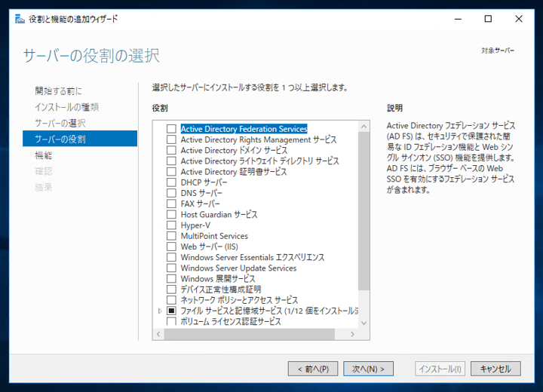Click horizontal scrollbar left arrow
Screen dimensions: 543x392
pyautogui.click(x=158, y=334)
